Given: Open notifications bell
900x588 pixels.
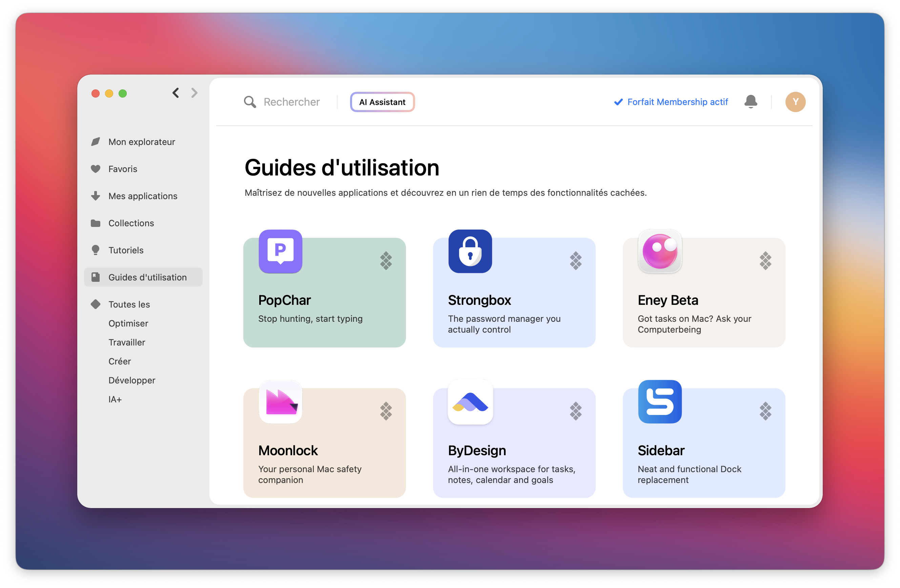Looking at the screenshot, I should [751, 102].
